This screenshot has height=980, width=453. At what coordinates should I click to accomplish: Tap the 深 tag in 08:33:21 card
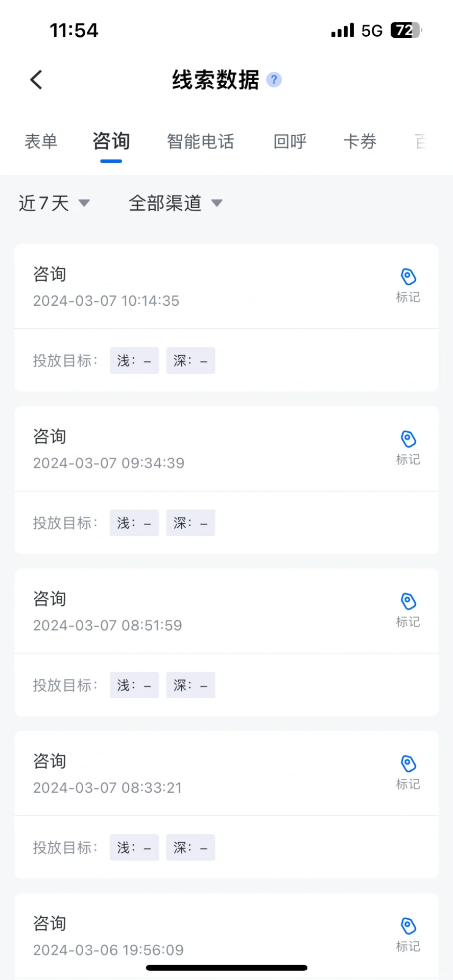pos(190,848)
